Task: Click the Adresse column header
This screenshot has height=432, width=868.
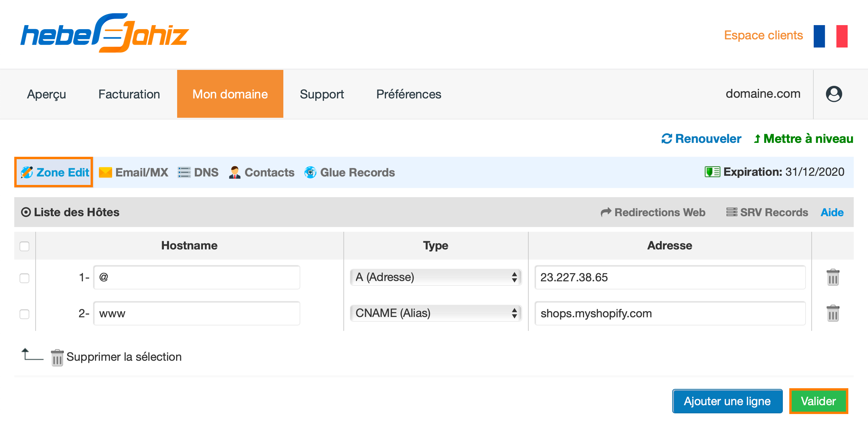Action: (x=669, y=245)
